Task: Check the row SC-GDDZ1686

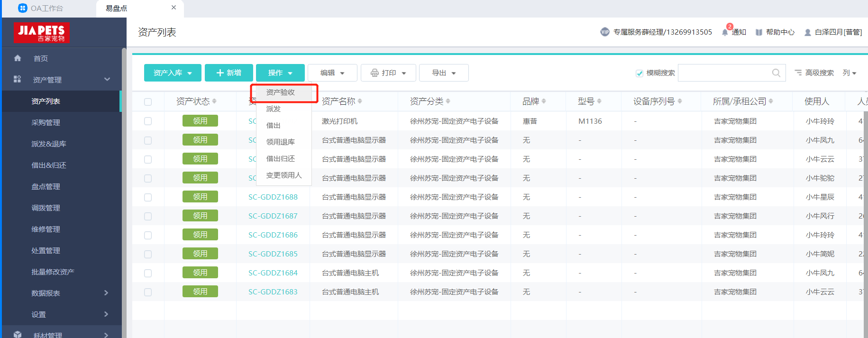Action: (x=148, y=235)
